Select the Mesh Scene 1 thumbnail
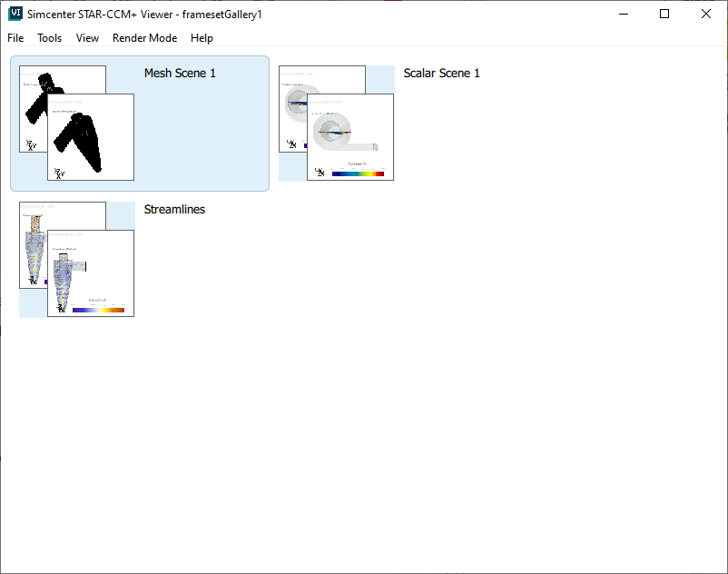 (x=76, y=124)
